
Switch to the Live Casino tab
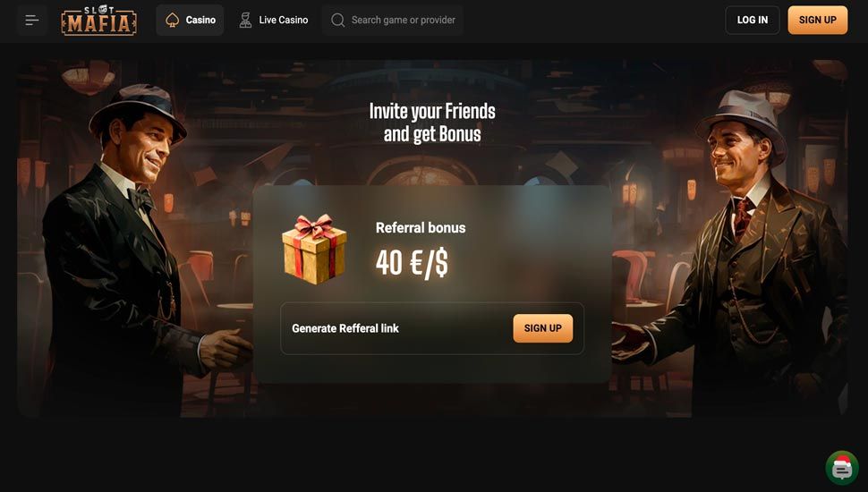point(274,21)
